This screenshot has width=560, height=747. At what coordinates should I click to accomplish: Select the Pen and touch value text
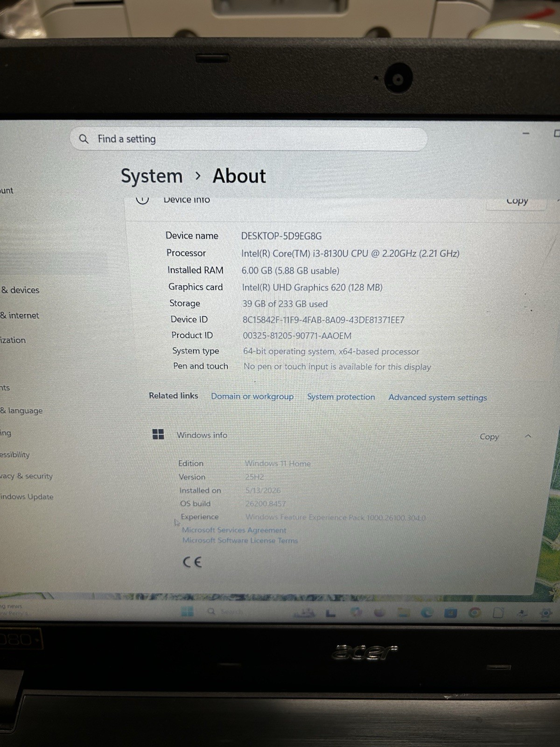pyautogui.click(x=337, y=367)
